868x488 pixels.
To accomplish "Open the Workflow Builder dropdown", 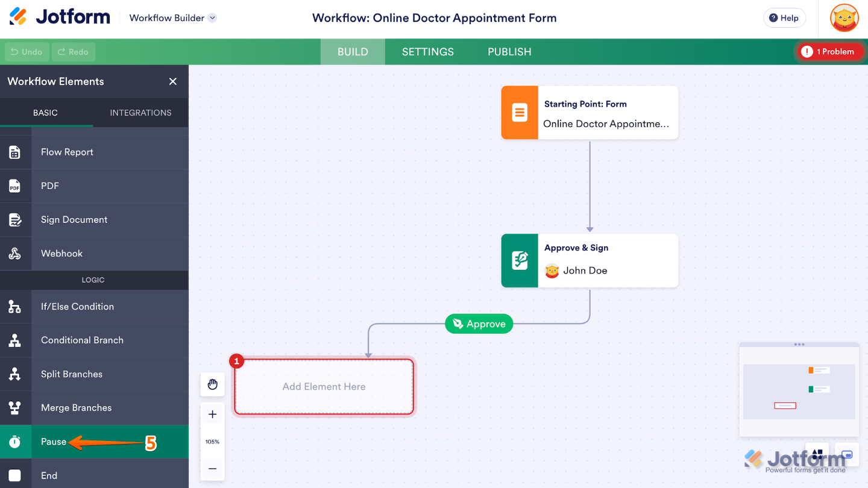I will (x=172, y=18).
